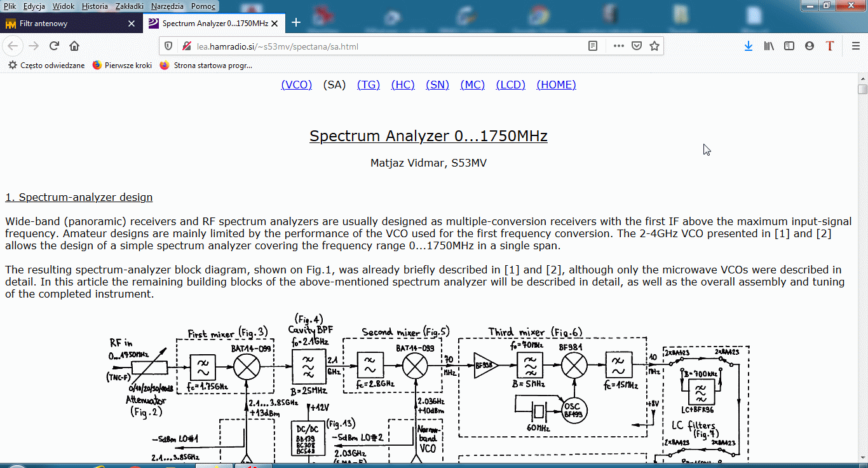Open tracking protection shield icon
The height and width of the screenshot is (468, 868).
[168, 46]
